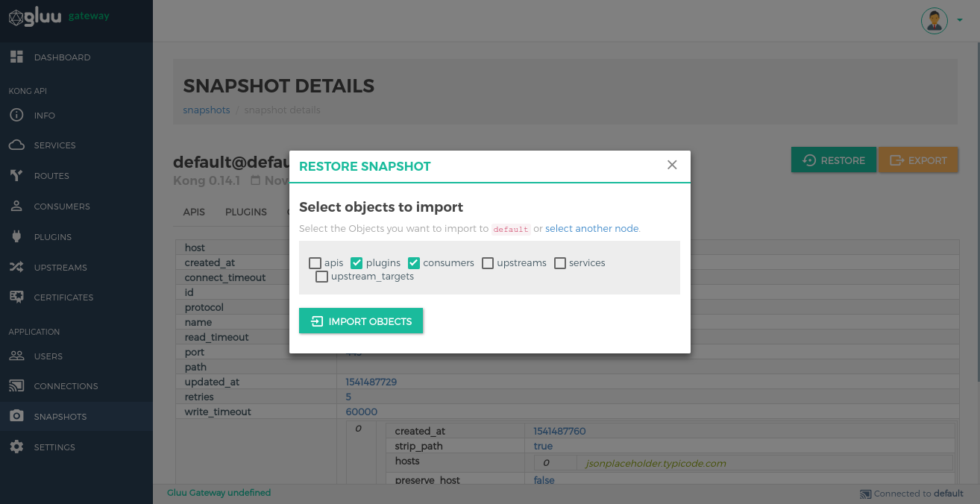This screenshot has width=980, height=504.
Task: Uncheck the consumers checkbox
Action: pos(414,263)
